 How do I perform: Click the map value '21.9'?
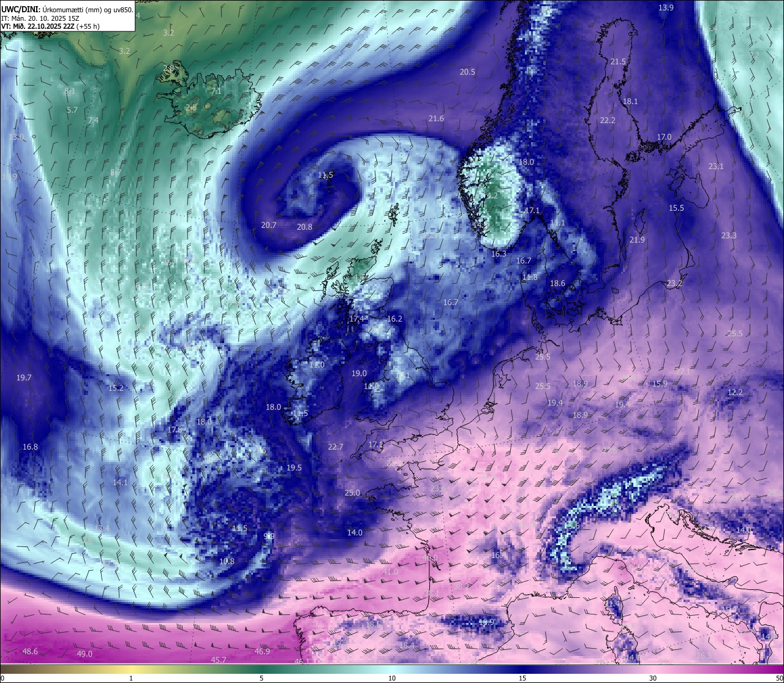(x=637, y=240)
